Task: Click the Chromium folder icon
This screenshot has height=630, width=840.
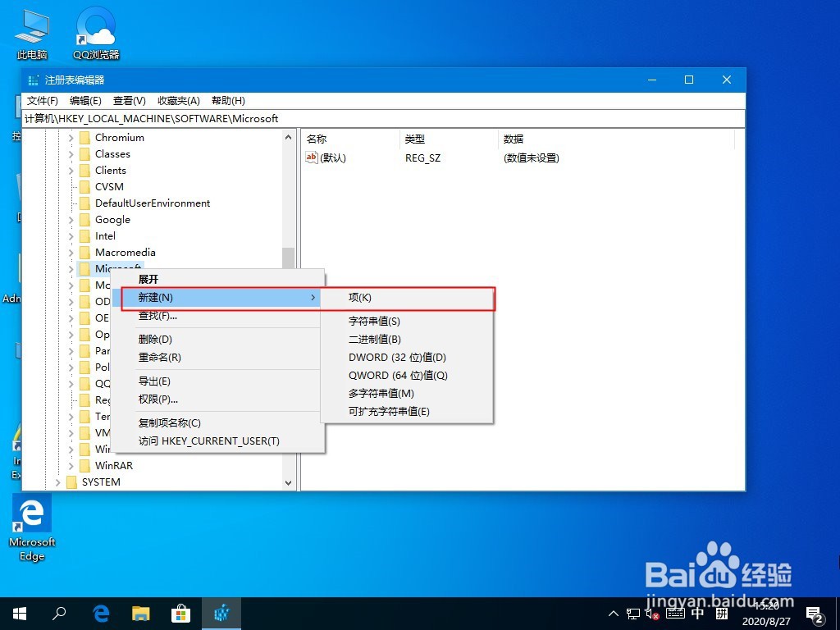Action: point(84,138)
